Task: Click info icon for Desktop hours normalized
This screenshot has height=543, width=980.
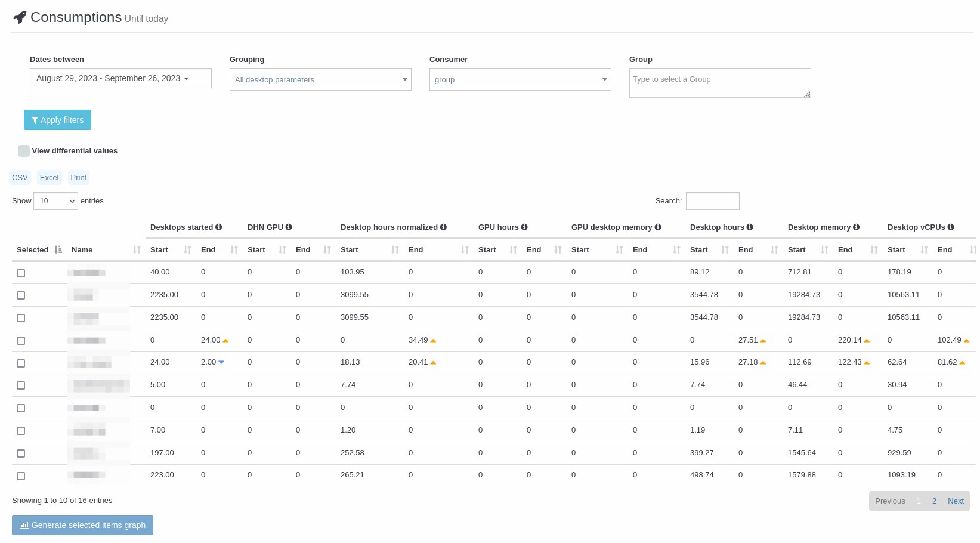Action: coord(443,227)
